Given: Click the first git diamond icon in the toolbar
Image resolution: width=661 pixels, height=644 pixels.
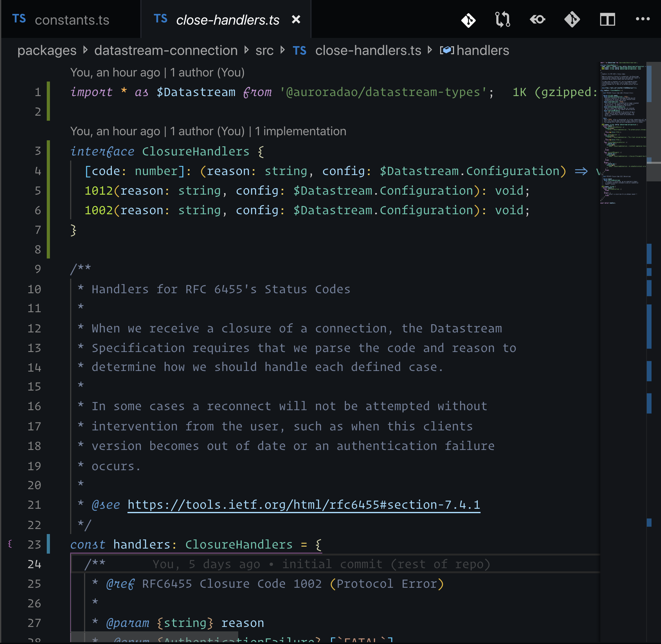Looking at the screenshot, I should [468, 20].
